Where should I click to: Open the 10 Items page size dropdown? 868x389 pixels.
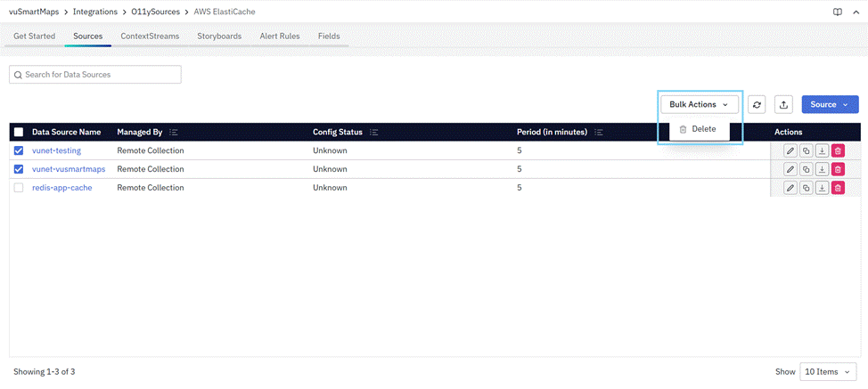828,371
